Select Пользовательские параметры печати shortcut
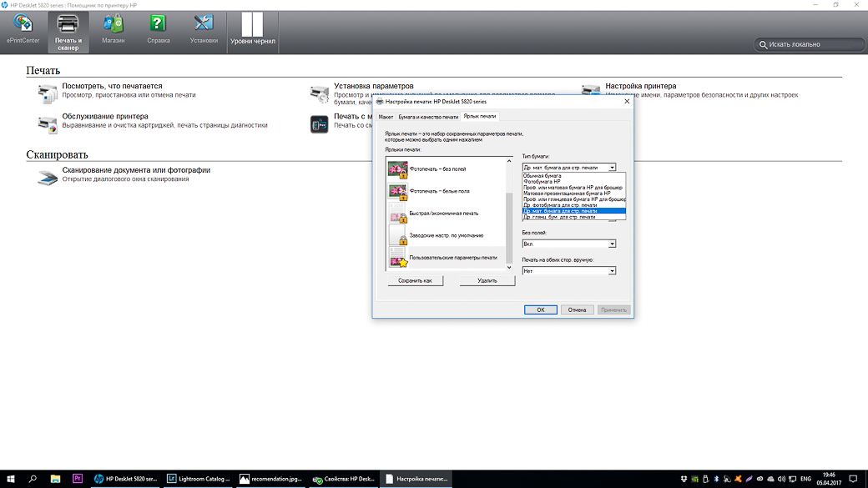The image size is (868, 488). point(446,257)
